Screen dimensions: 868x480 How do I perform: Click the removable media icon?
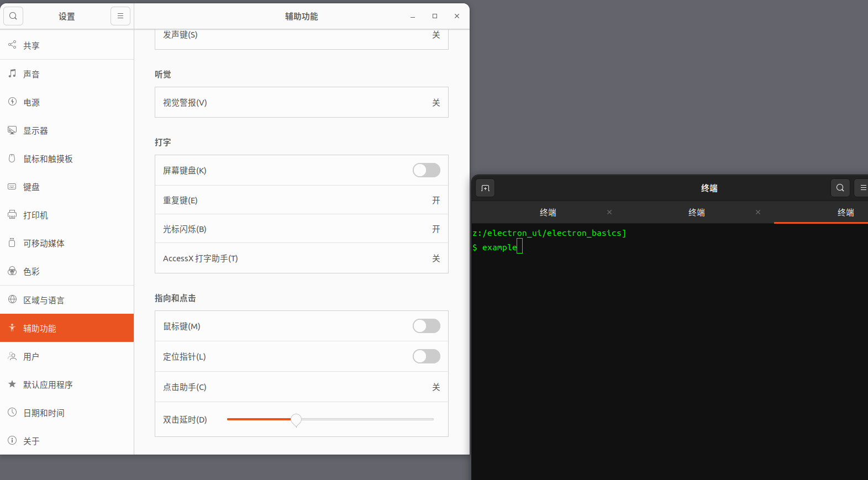(x=12, y=242)
